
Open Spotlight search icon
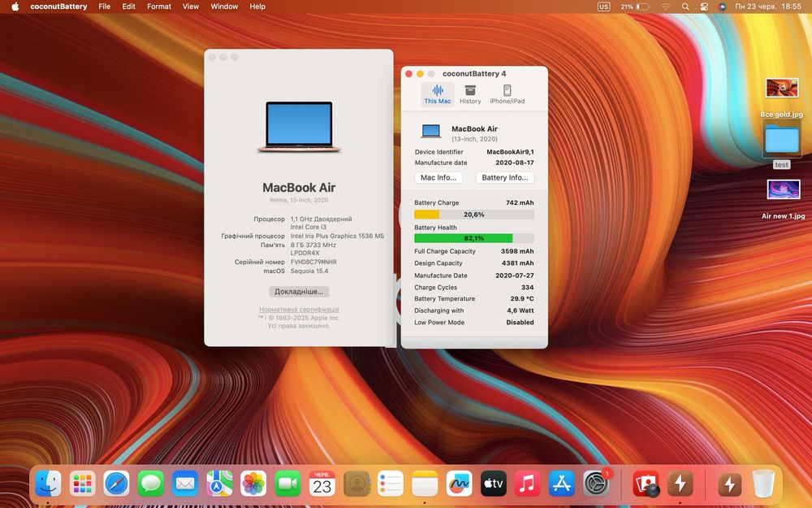point(685,7)
